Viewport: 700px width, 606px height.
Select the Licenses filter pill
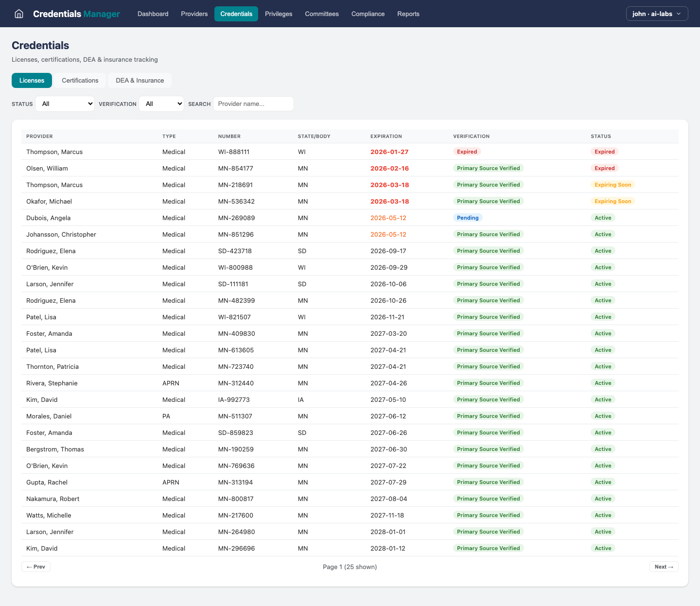pyautogui.click(x=32, y=80)
